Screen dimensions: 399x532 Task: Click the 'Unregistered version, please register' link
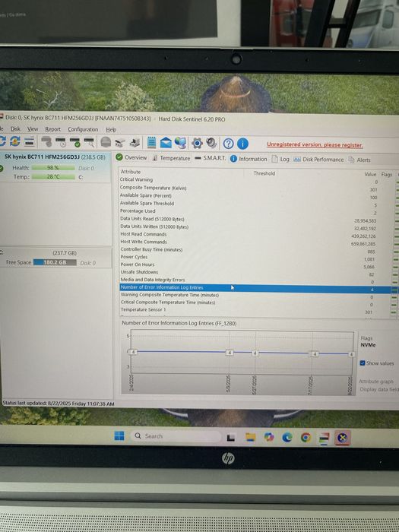315,145
